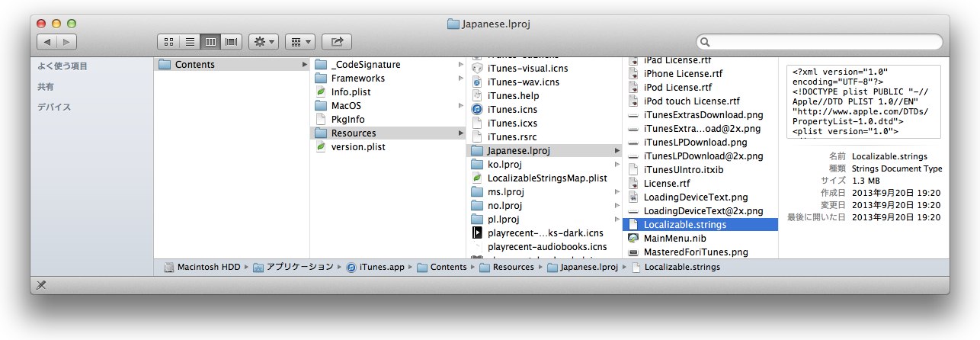980x340 pixels.
Task: Click the customize toolbar icon in status bar
Action: point(42,285)
